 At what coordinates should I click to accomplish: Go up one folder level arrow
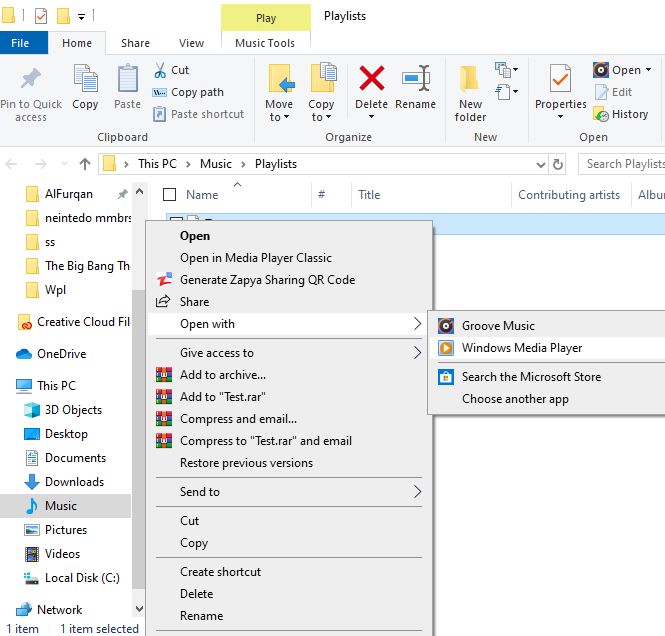[85, 164]
